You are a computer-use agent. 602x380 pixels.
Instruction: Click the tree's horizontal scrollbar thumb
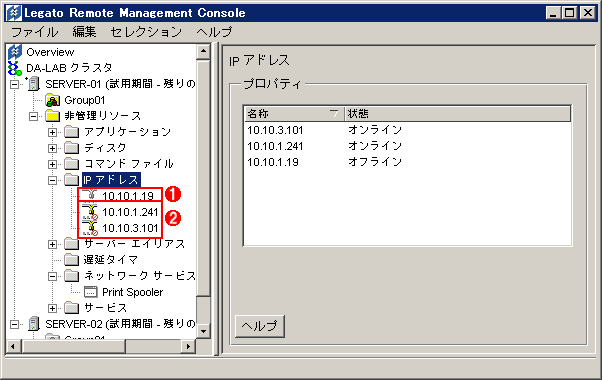[74, 346]
